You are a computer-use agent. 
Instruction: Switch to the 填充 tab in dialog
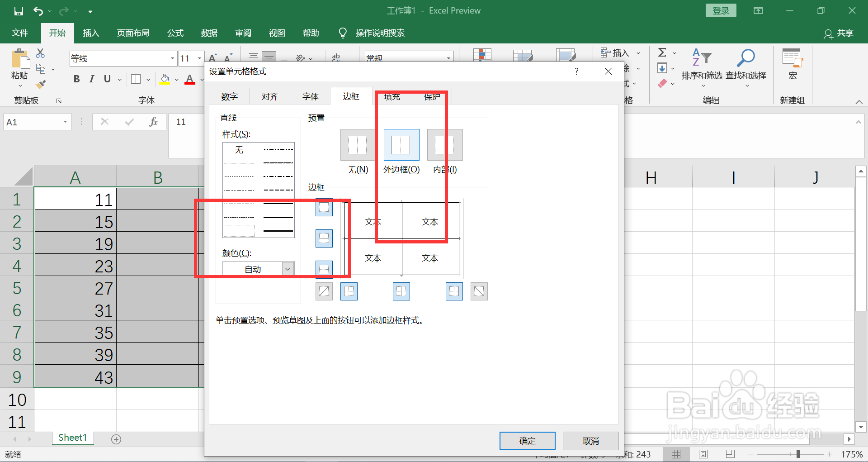(x=392, y=96)
